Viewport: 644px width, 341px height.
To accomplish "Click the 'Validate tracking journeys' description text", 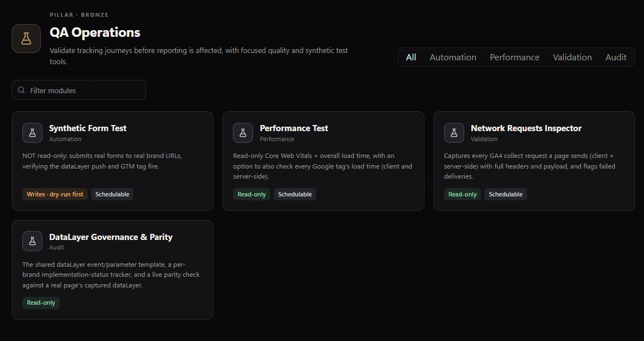I will [x=199, y=56].
